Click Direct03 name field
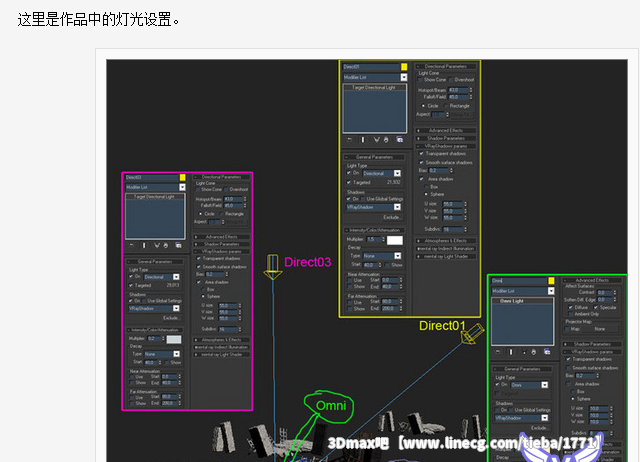The width and height of the screenshot is (640, 462). [x=152, y=178]
